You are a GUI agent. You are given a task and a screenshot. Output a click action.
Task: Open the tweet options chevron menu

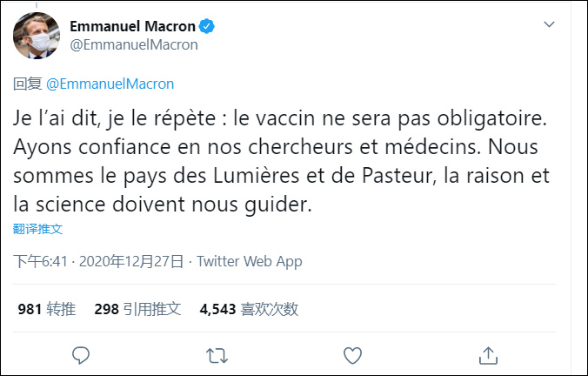549,24
